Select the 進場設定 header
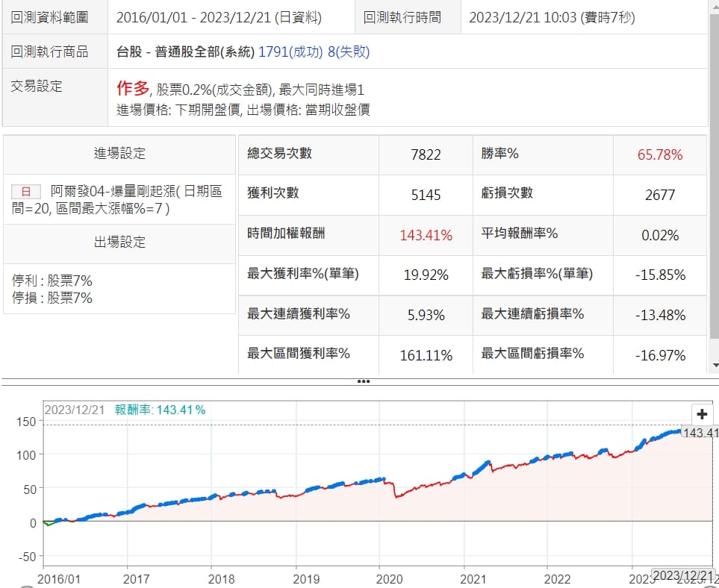 click(119, 154)
